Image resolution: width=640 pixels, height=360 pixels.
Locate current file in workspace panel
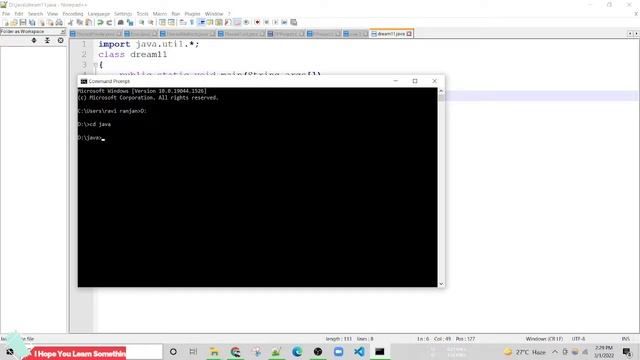point(60,40)
